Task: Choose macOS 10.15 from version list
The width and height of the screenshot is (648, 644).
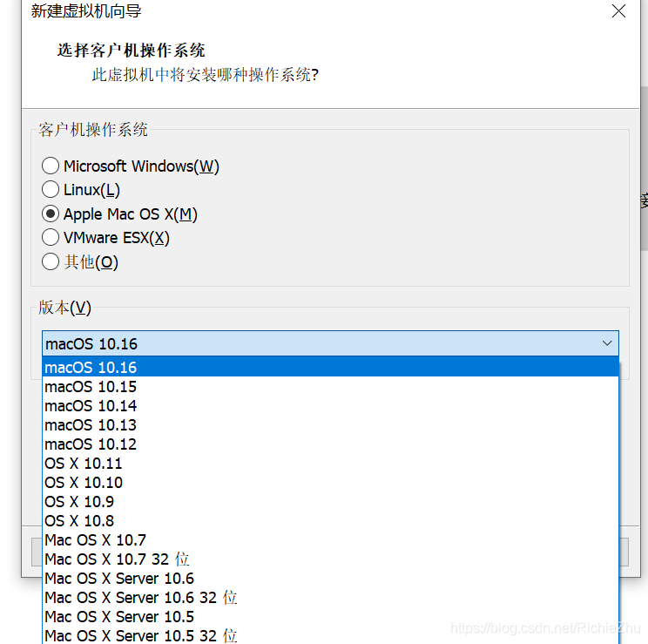Action: pos(330,387)
